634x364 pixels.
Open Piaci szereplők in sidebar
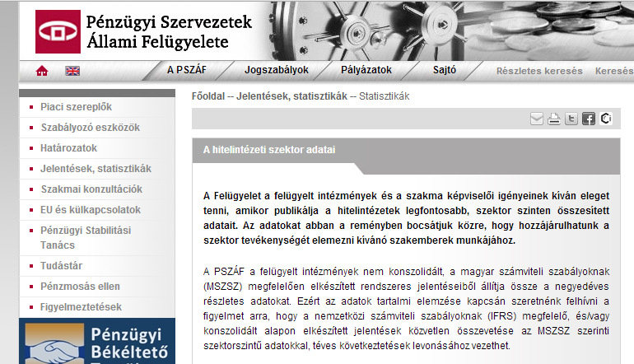click(76, 107)
